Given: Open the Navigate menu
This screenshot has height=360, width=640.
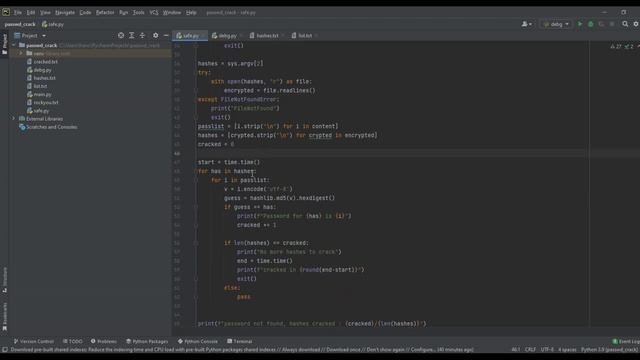Looking at the screenshot, I should coord(65,13).
